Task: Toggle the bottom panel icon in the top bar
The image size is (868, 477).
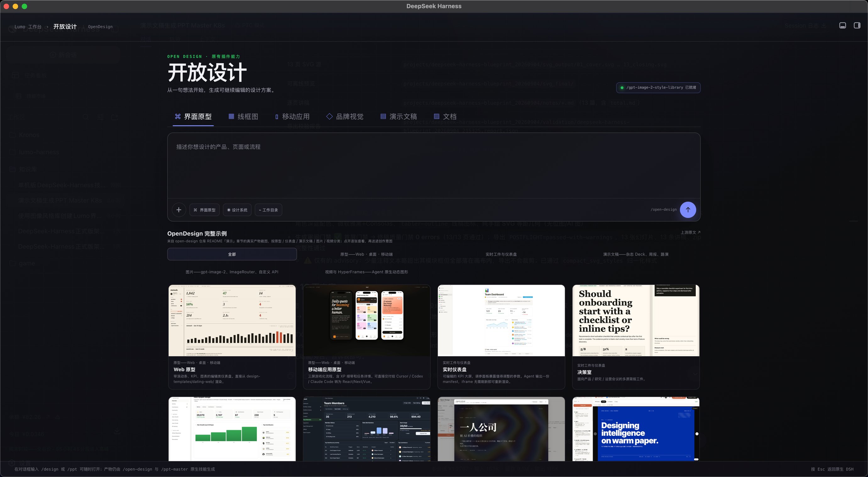Action: click(x=843, y=25)
